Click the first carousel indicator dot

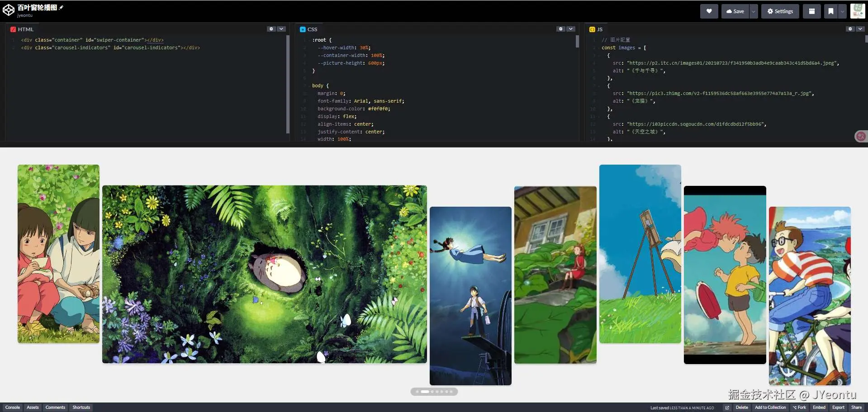tap(417, 392)
